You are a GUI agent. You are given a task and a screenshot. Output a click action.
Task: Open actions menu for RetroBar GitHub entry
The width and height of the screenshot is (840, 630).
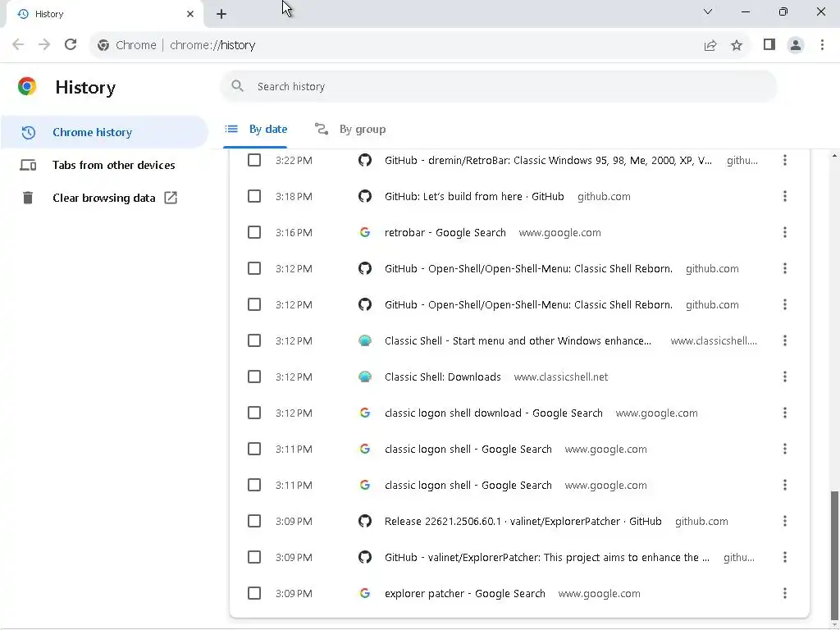pyautogui.click(x=785, y=160)
